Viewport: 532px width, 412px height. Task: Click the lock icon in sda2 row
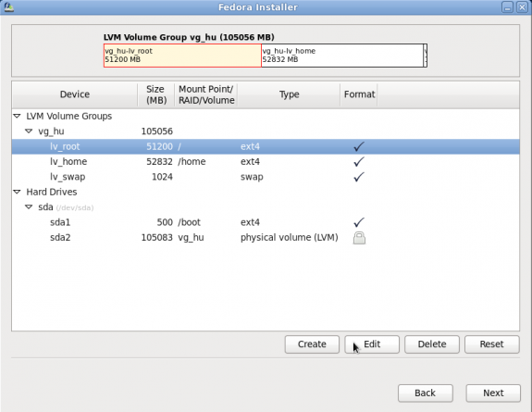click(x=359, y=238)
